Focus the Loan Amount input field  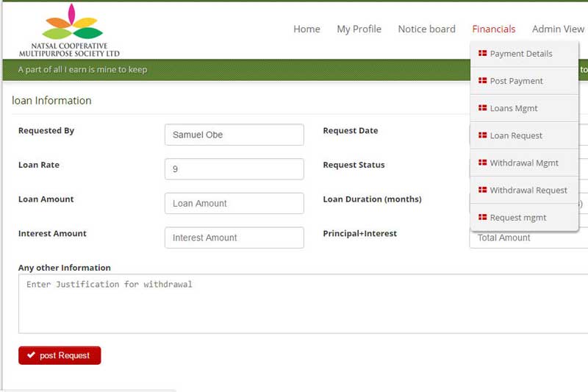(234, 204)
